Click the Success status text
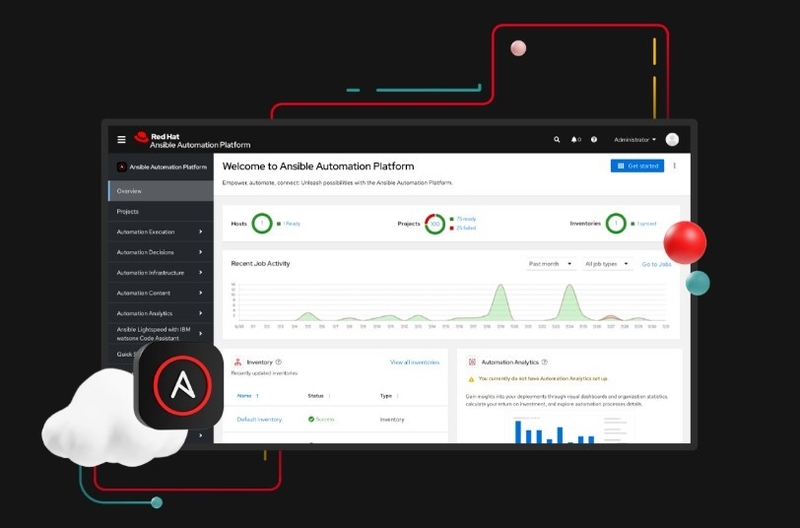The width and height of the screenshot is (800, 528). click(324, 419)
